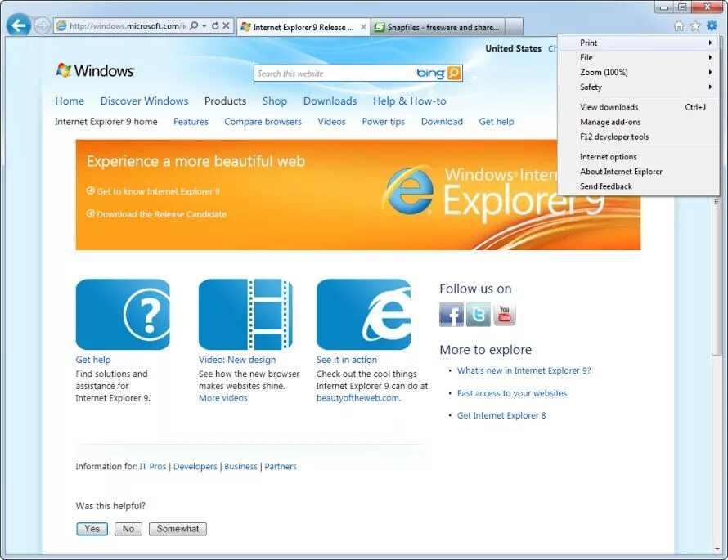Click the See it in action IE tile
The height and width of the screenshot is (560, 728).
pos(363,314)
